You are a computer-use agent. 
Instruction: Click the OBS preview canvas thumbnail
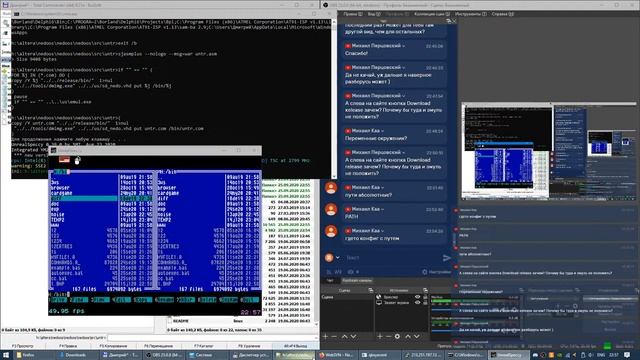(549, 151)
